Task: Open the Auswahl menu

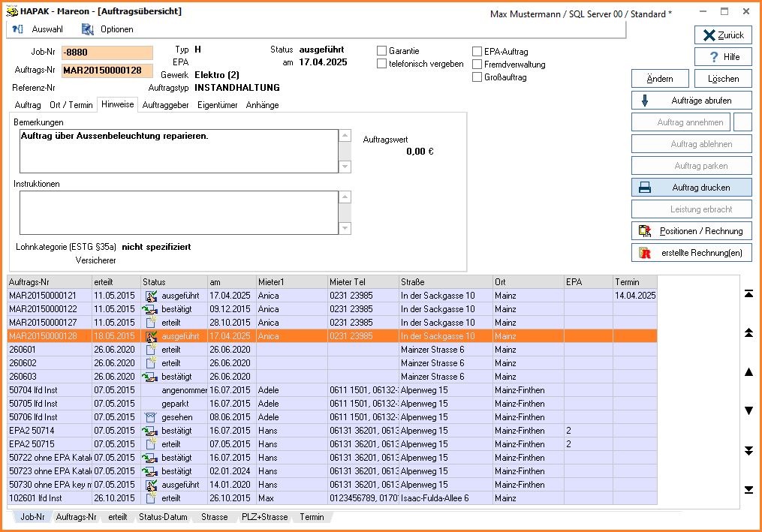Action: (38, 29)
